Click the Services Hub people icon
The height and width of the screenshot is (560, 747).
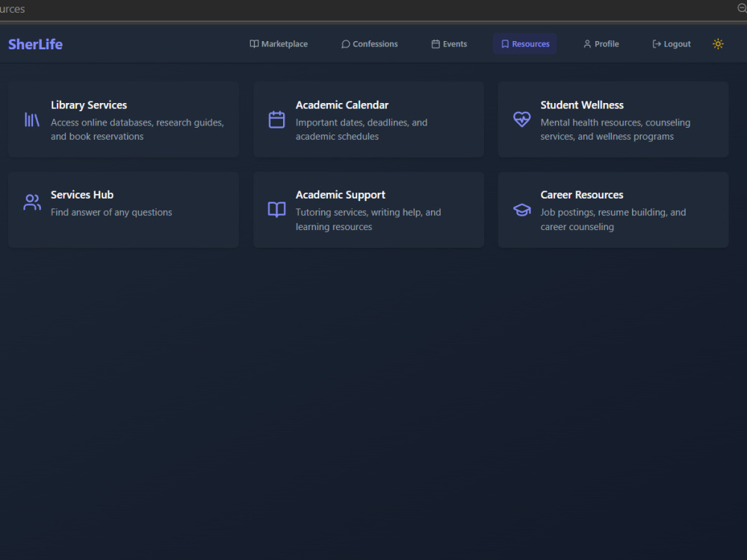pos(32,202)
